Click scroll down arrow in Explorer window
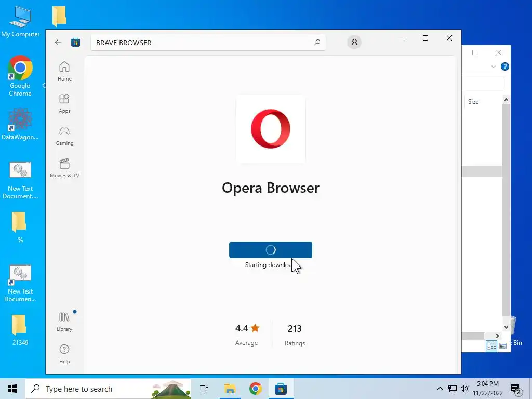 tap(506, 327)
